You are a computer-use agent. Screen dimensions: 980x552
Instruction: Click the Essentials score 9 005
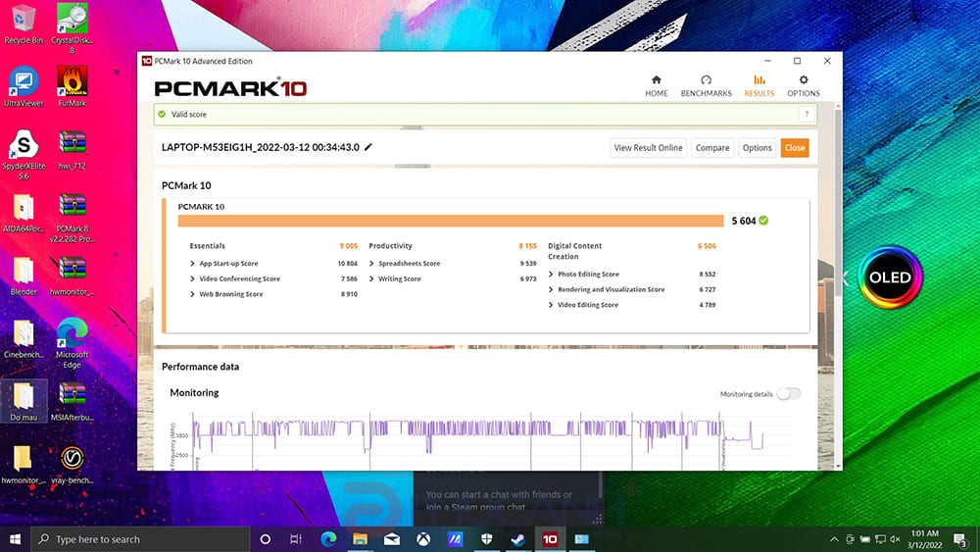348,246
